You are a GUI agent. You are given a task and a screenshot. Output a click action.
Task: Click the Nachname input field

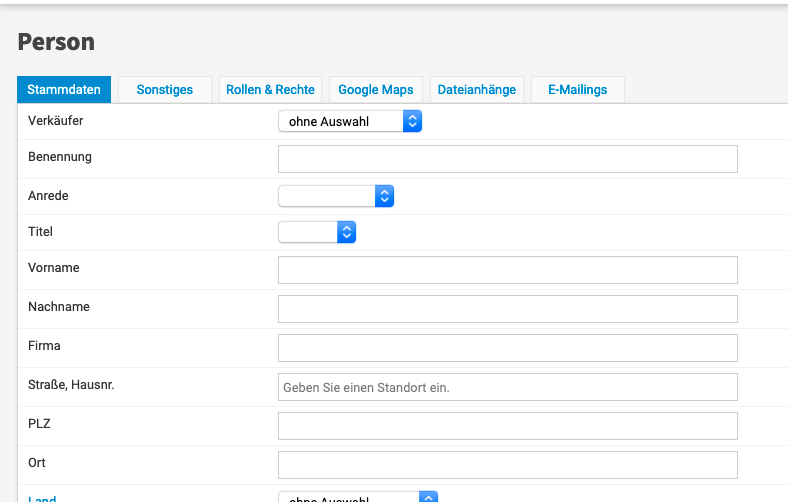pos(507,309)
